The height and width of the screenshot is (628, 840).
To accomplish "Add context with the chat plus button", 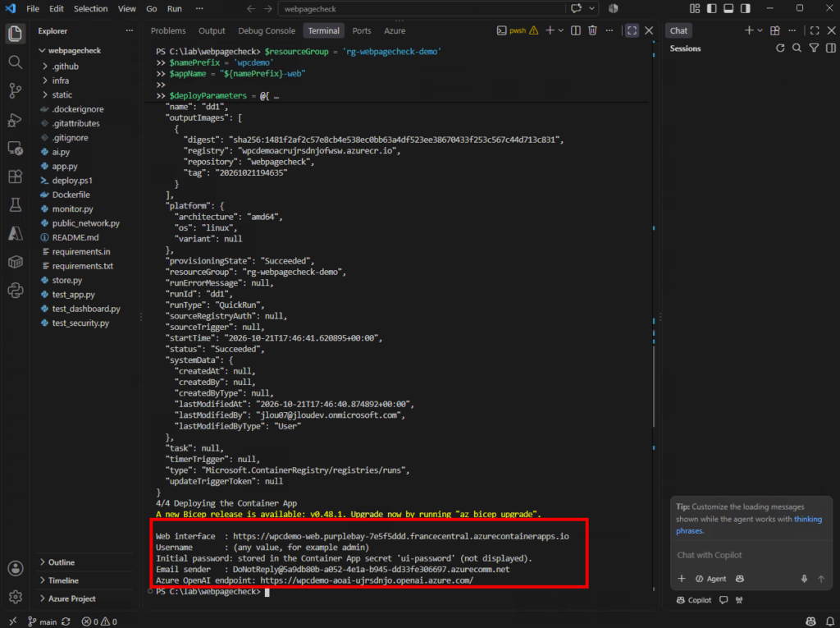I will 682,579.
